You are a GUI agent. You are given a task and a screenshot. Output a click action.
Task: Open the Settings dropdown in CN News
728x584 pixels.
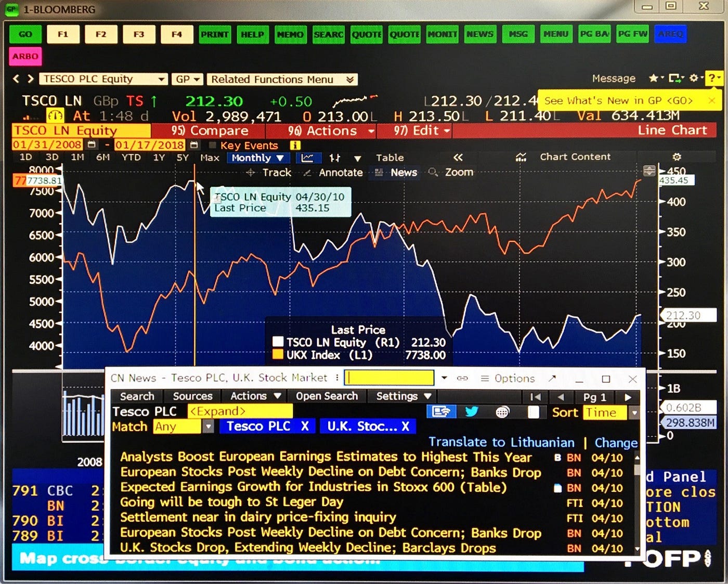404,396
